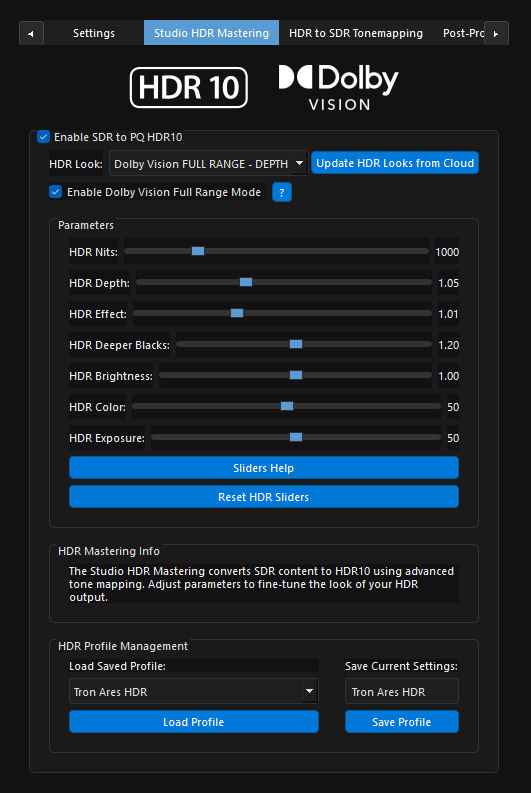The height and width of the screenshot is (793, 531).
Task: Open the HDR Look dropdown
Action: click(x=208, y=164)
